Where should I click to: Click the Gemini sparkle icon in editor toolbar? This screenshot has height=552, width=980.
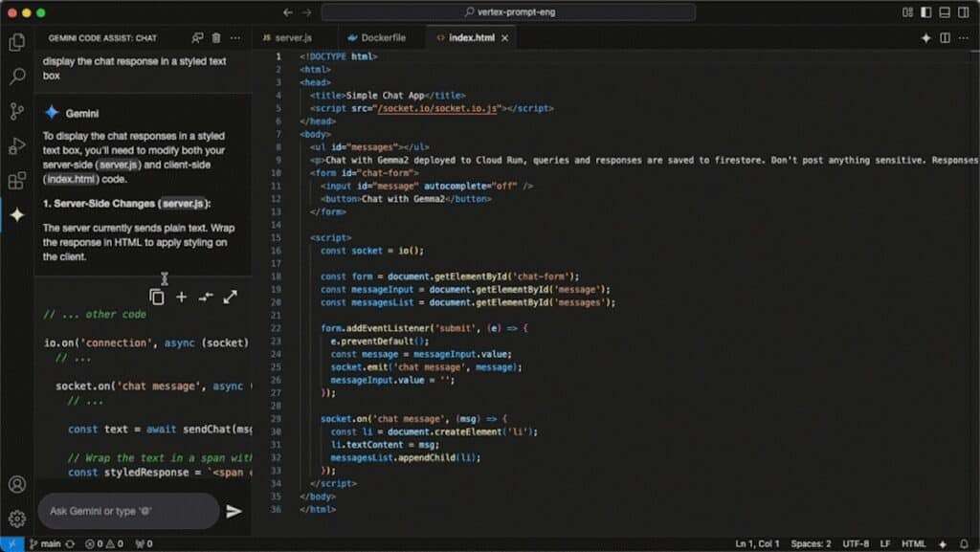click(925, 38)
